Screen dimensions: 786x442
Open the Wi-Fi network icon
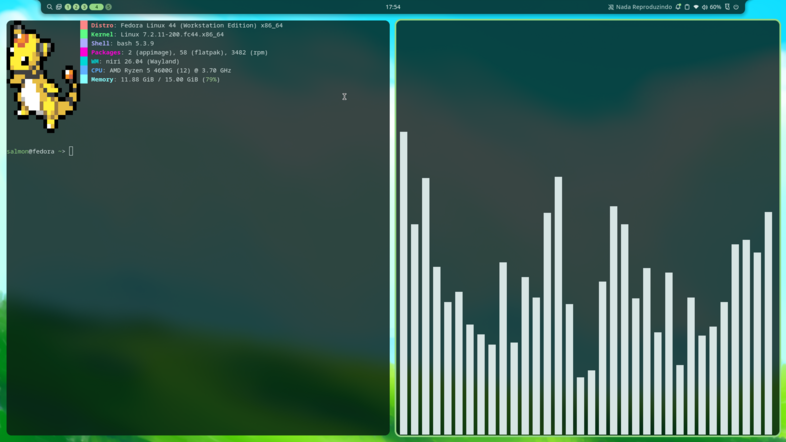tap(696, 7)
